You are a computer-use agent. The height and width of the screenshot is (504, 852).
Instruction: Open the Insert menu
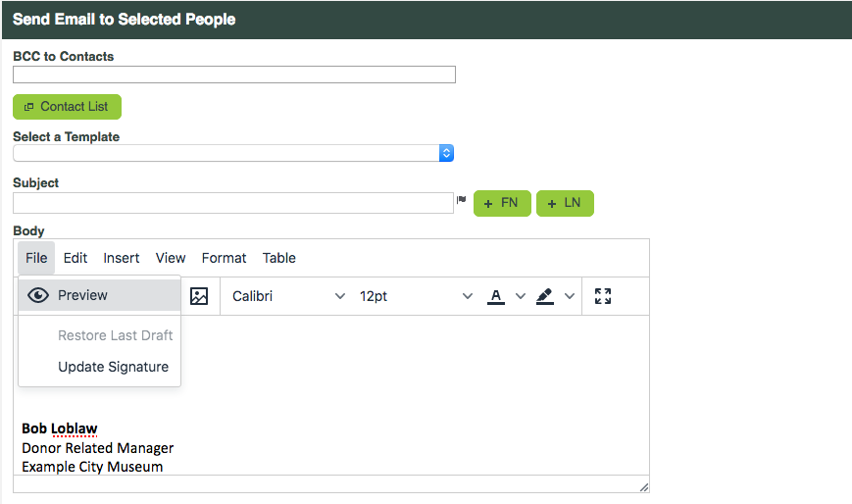122,258
